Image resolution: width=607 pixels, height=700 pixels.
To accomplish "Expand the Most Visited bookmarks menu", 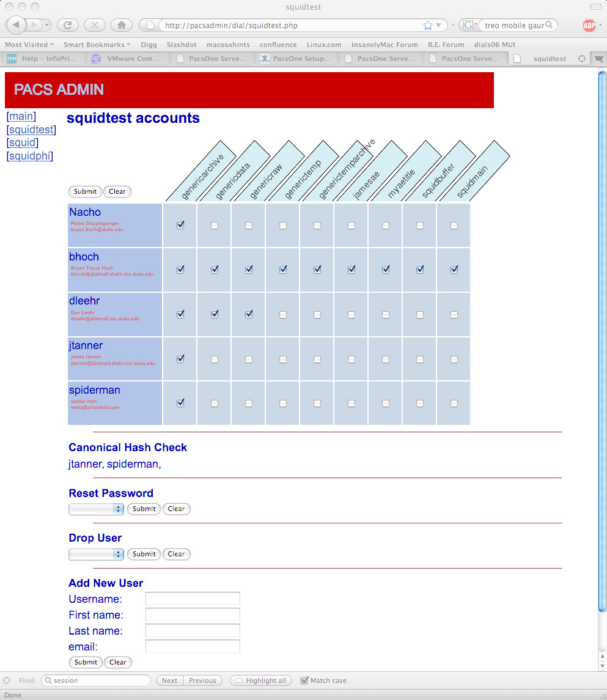I will (x=29, y=45).
